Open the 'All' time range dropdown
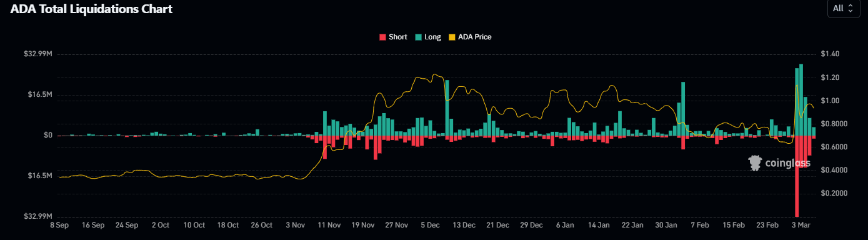 [844, 8]
